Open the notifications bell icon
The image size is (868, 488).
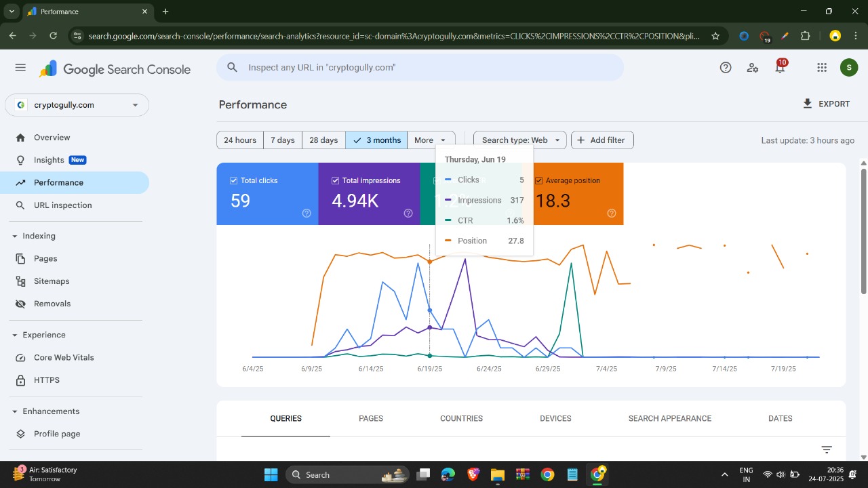[780, 67]
